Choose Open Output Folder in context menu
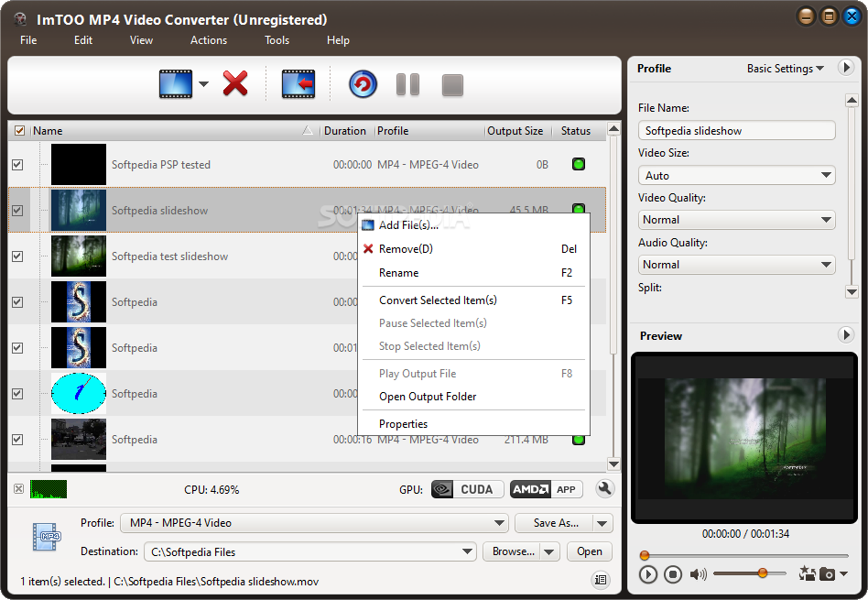Viewport: 868px width, 600px height. [473, 396]
